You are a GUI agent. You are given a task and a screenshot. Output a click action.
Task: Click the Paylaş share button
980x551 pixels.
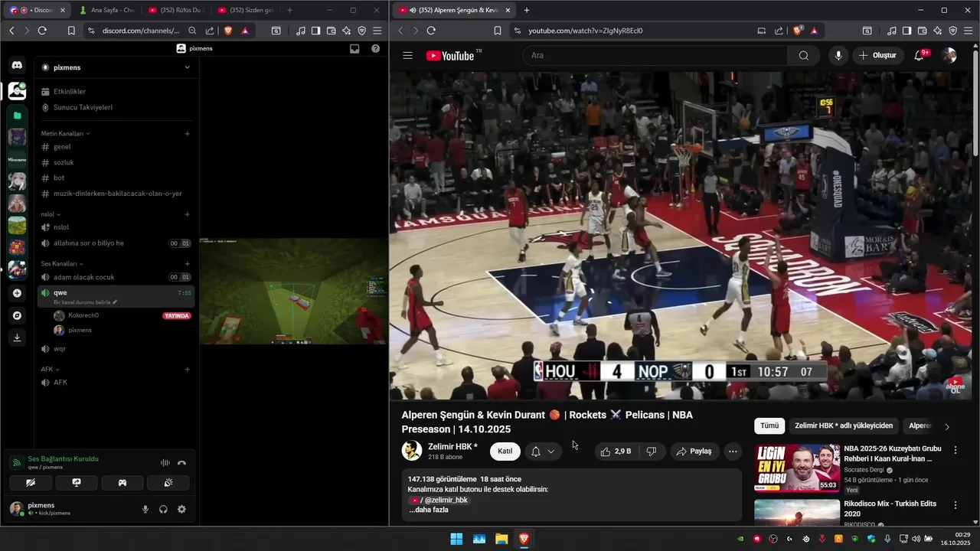(x=694, y=452)
